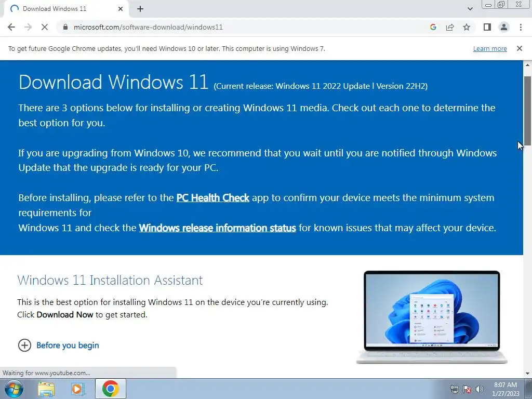
Task: Select the Download Windows 11 tab
Action: [66, 9]
